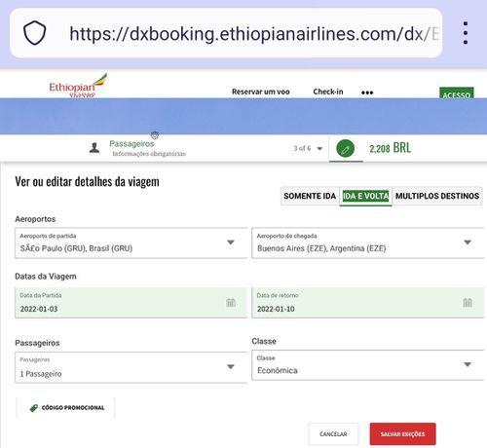Open the three-dot more navigation menu
Viewport: 487px width, 448px height.
pyautogui.click(x=367, y=93)
